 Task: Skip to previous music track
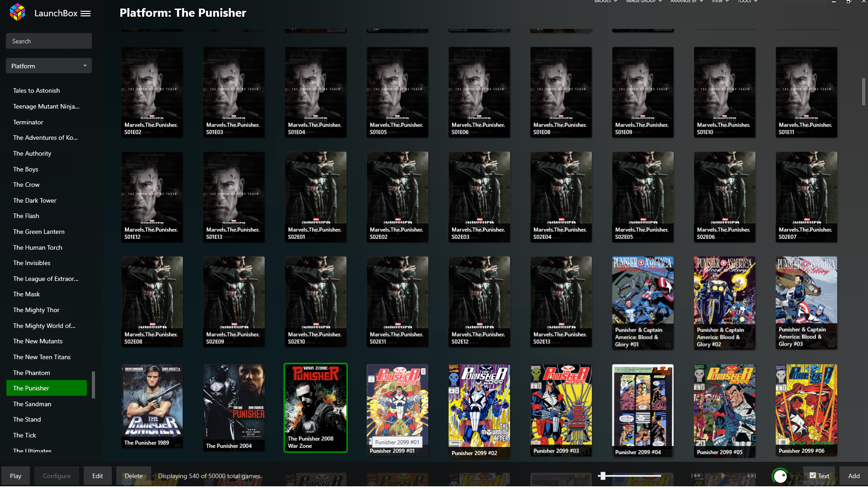pyautogui.click(x=696, y=476)
